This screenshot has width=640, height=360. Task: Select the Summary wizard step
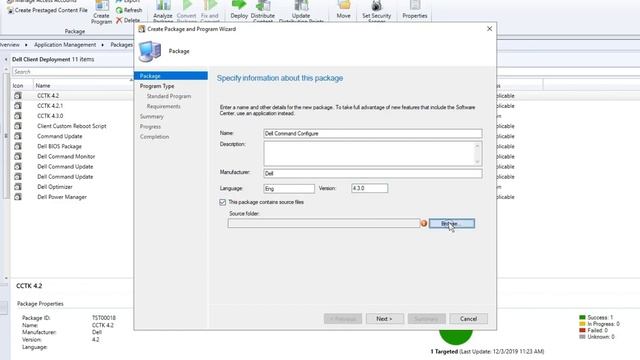pos(151,116)
